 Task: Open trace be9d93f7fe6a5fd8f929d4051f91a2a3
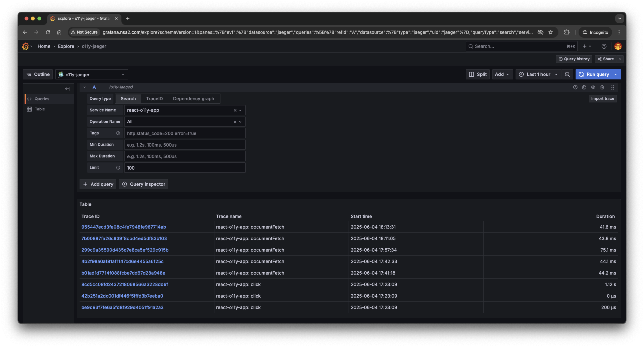tap(122, 307)
